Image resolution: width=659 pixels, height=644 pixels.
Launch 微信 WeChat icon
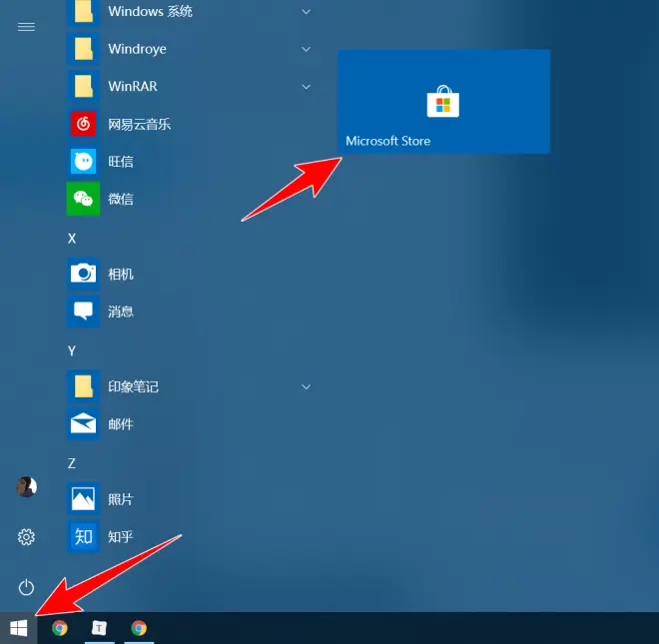[x=83, y=199]
